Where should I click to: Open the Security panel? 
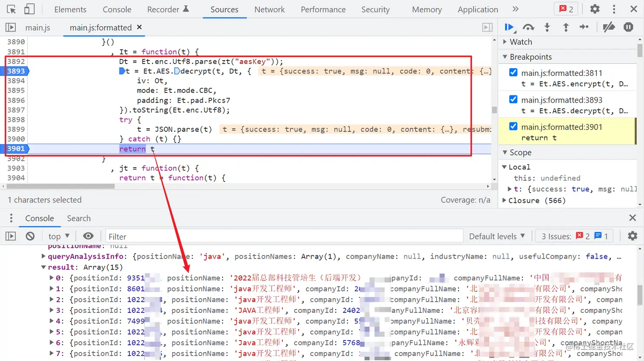click(x=375, y=9)
